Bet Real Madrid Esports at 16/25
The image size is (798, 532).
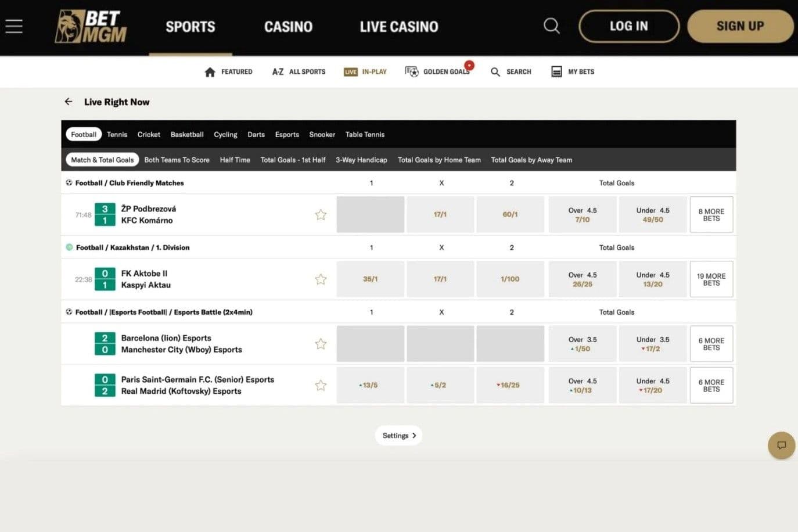click(x=511, y=385)
